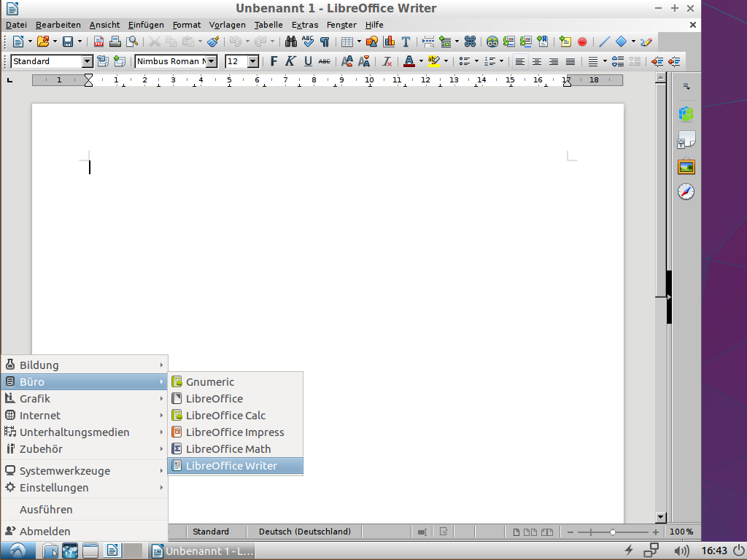Insert hyperlink globe icon

[492, 42]
